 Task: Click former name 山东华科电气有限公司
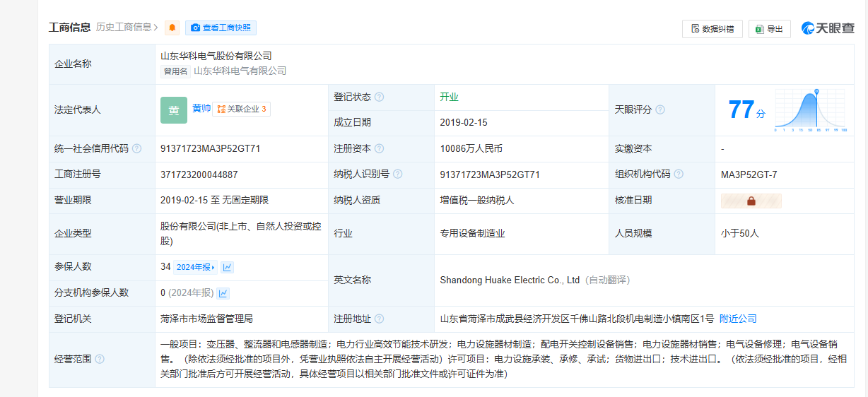pyautogui.click(x=240, y=71)
